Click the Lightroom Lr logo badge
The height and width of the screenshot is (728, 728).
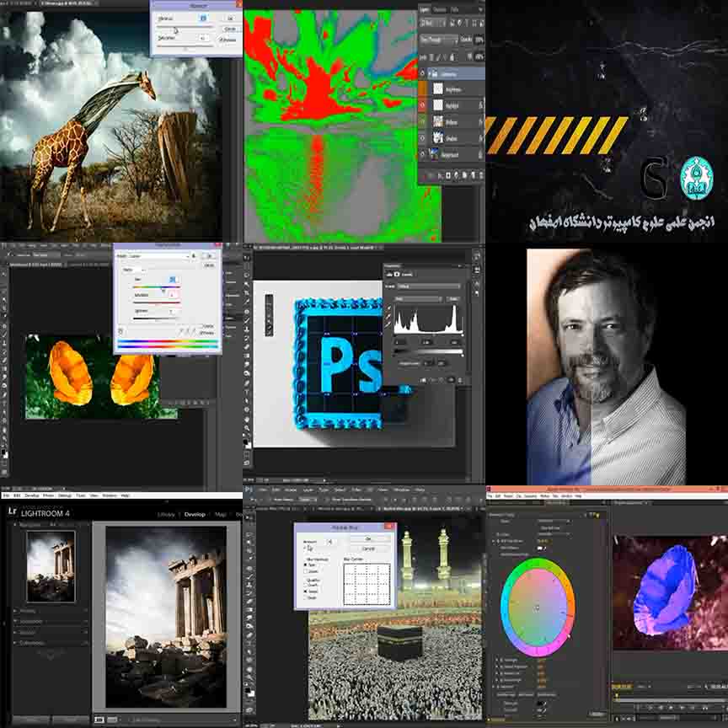pos(13,511)
